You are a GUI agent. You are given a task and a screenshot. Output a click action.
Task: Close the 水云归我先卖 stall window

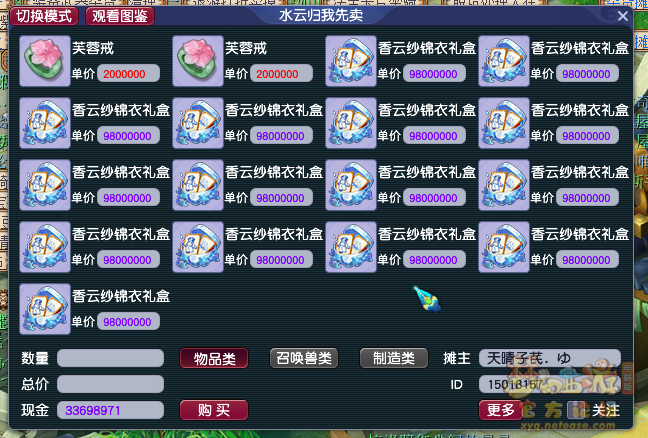point(623,16)
